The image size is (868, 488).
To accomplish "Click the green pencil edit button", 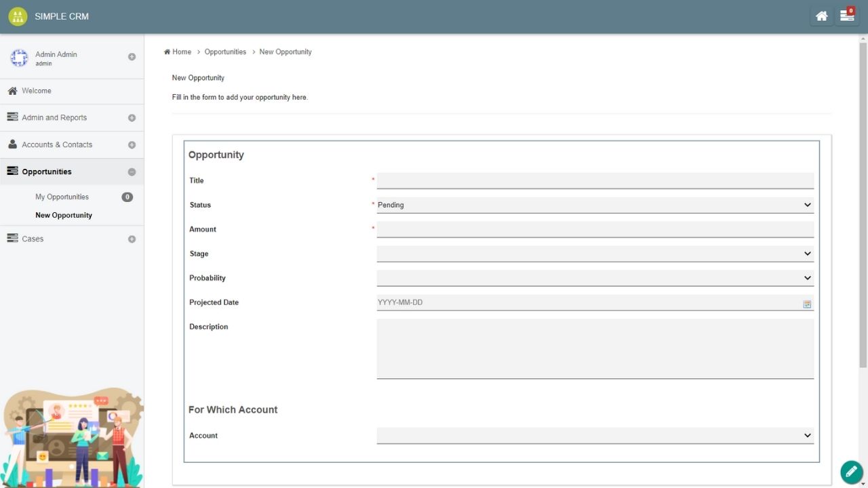I will click(851, 472).
